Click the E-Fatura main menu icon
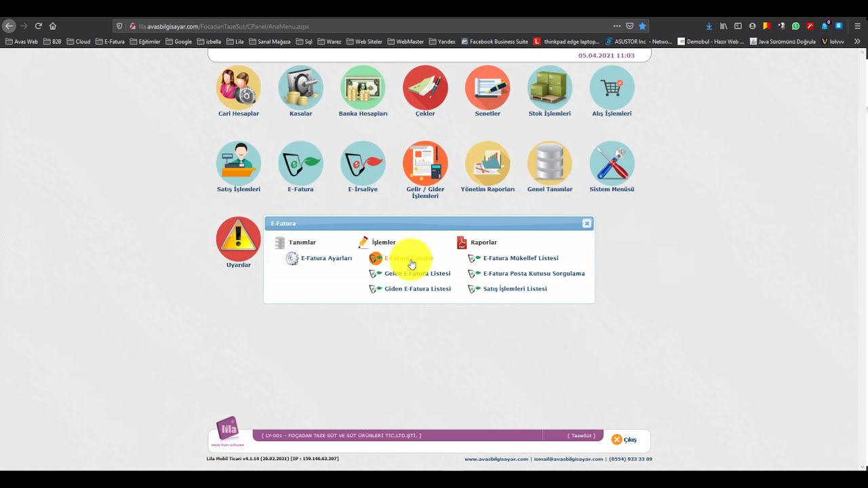868x488 pixels. pos(300,163)
